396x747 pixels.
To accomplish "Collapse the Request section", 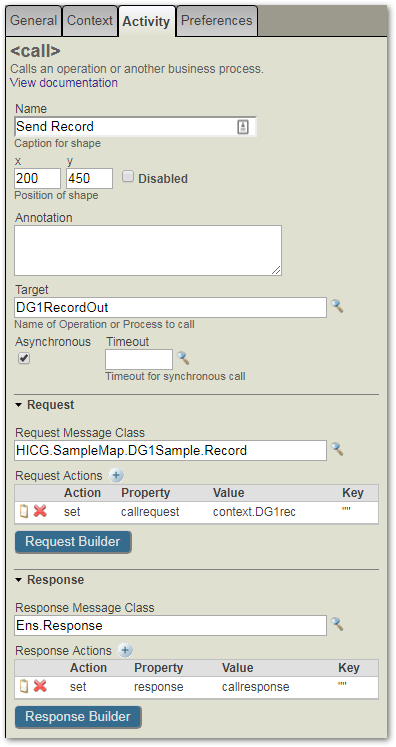I will [19, 405].
